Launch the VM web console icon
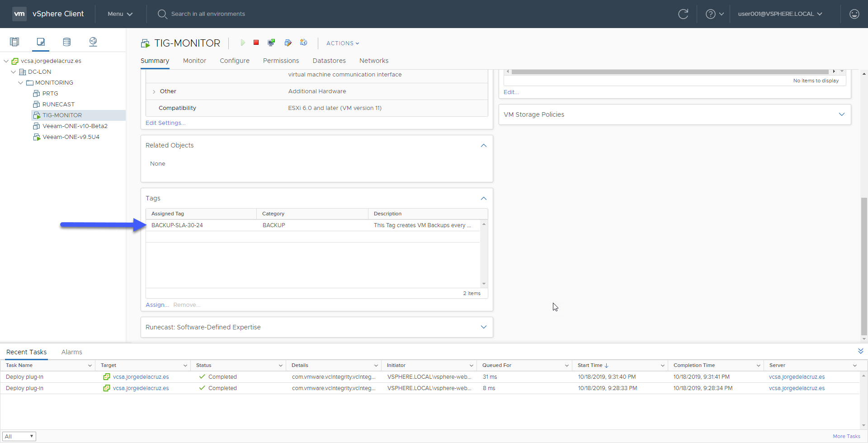 click(x=271, y=43)
